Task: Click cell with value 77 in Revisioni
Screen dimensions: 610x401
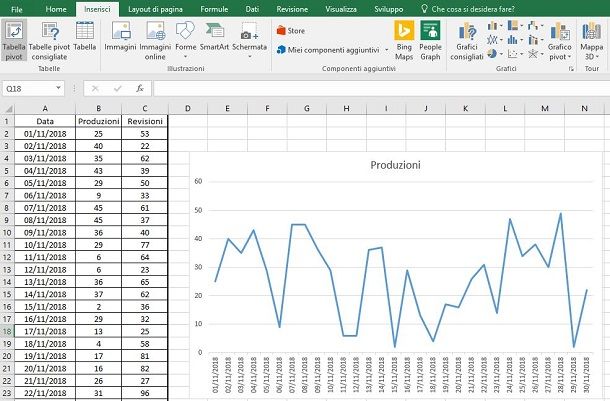Action: coord(145,245)
